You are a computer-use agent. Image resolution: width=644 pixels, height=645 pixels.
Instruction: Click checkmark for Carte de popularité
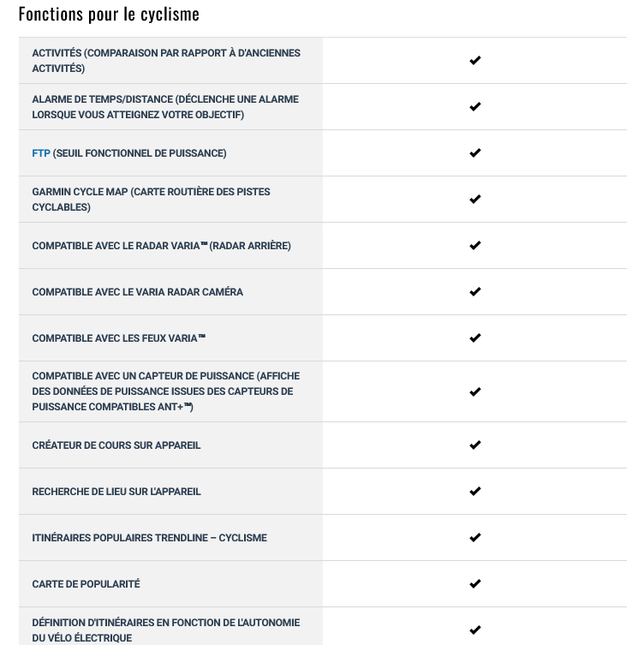(x=475, y=584)
